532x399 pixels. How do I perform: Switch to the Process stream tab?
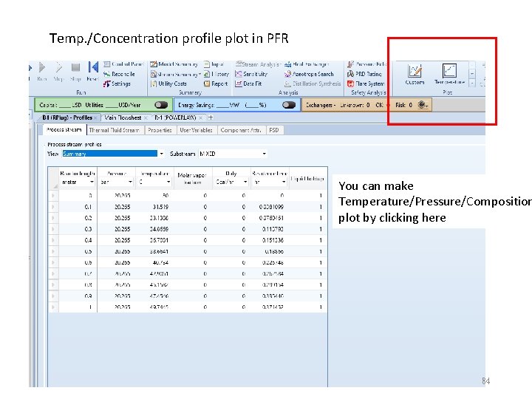pyautogui.click(x=64, y=129)
